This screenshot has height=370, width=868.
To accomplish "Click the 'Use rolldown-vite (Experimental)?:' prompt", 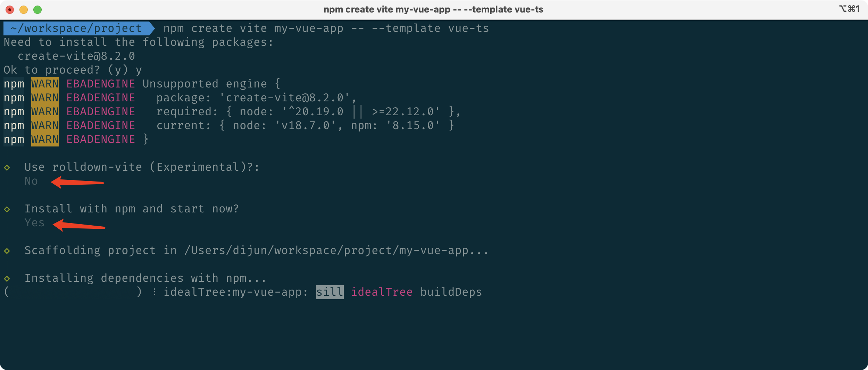I will [x=142, y=167].
